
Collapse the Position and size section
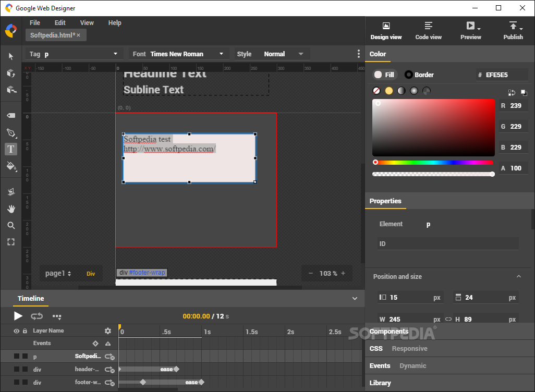(519, 276)
